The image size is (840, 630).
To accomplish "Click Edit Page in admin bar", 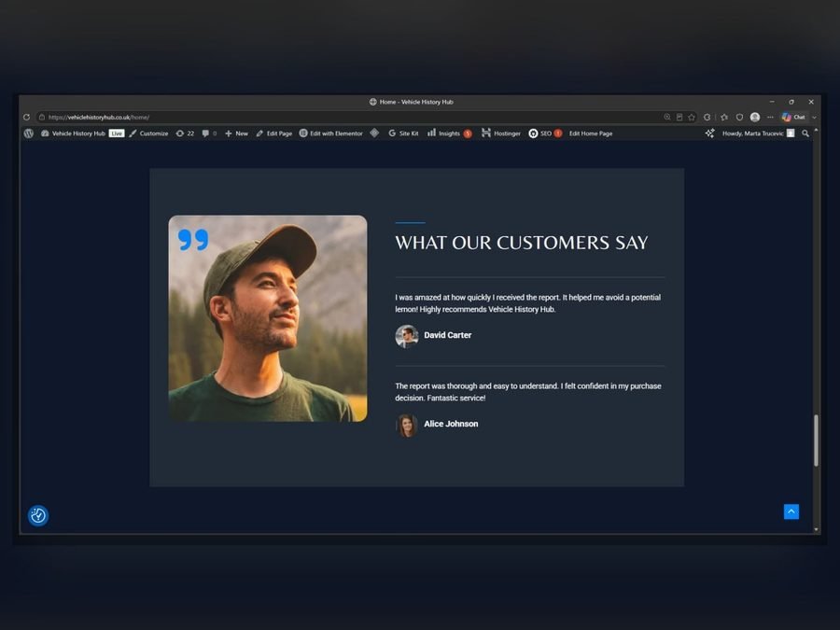I will pos(273,133).
